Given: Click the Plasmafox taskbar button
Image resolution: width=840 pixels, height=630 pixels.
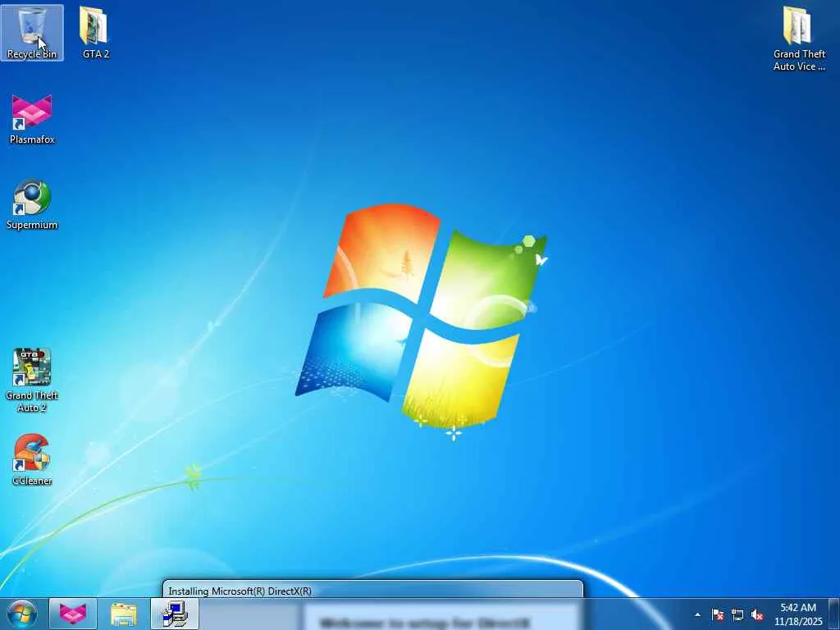Looking at the screenshot, I should pyautogui.click(x=73, y=614).
